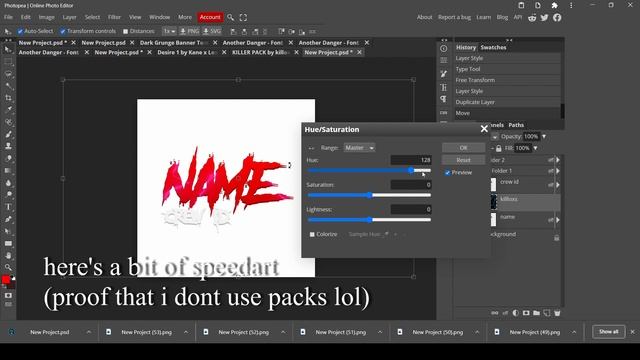Click OK in Hue/Saturation dialog
The image size is (640, 360).
pyautogui.click(x=463, y=148)
